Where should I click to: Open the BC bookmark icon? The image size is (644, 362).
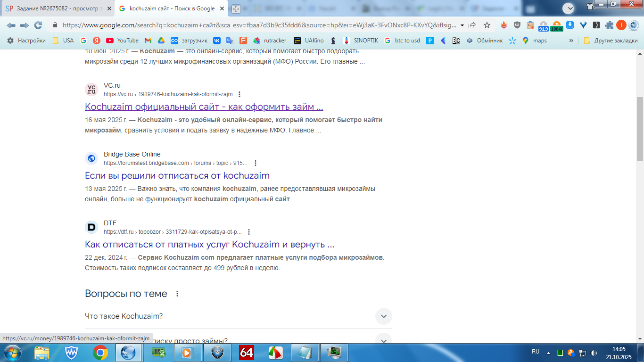coord(456,41)
